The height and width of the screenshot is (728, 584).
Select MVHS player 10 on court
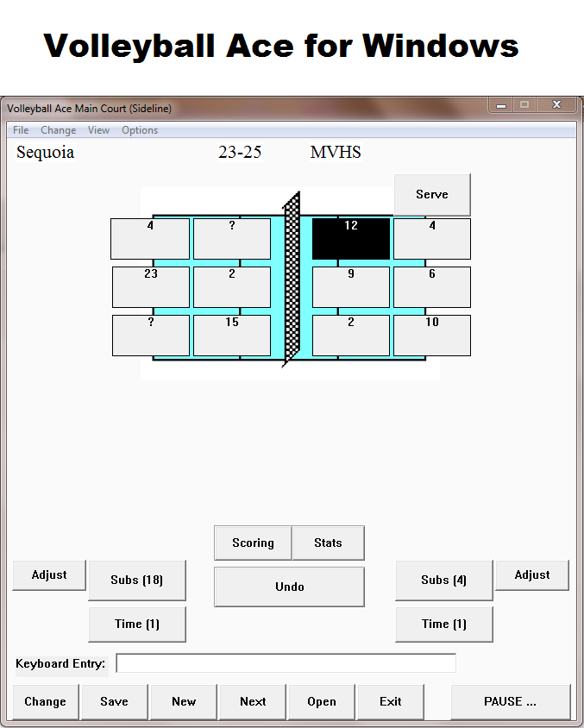point(432,336)
